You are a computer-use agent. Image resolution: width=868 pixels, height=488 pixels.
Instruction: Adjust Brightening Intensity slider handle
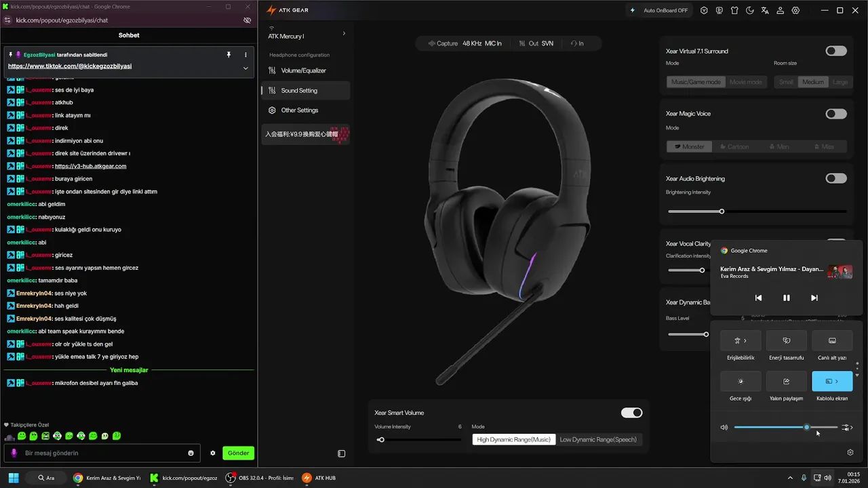[x=722, y=211]
